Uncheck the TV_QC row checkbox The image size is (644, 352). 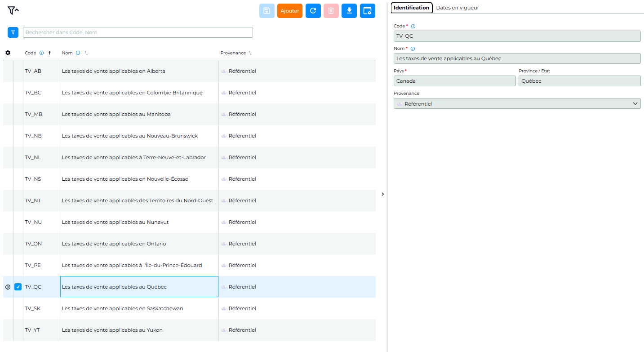(x=18, y=287)
